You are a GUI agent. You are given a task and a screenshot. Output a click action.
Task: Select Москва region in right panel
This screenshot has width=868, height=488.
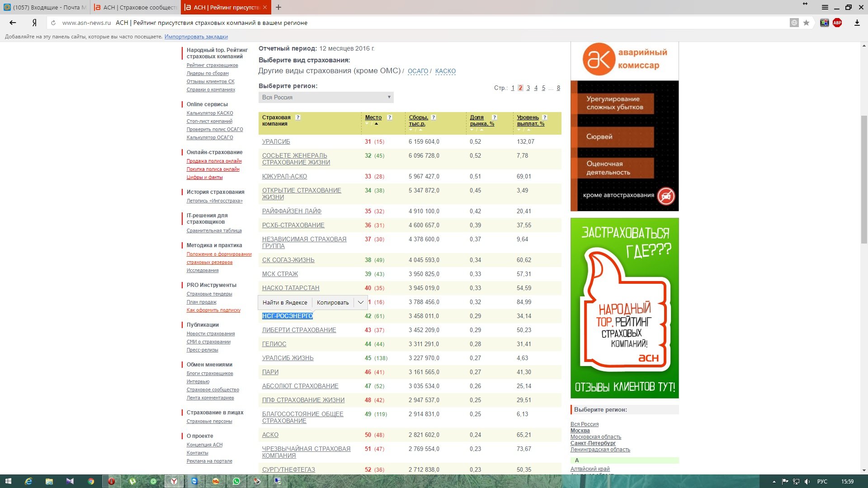pos(580,431)
